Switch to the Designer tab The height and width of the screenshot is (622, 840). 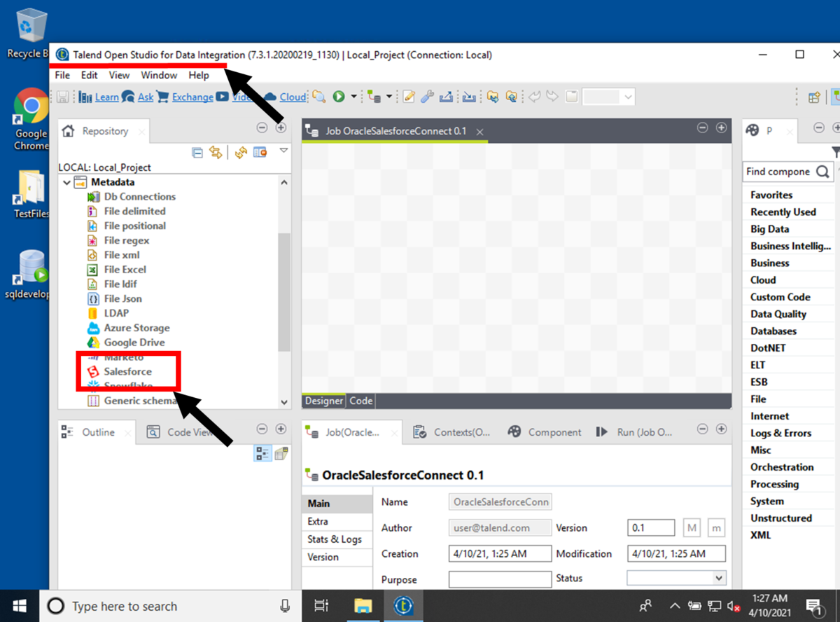pos(324,401)
